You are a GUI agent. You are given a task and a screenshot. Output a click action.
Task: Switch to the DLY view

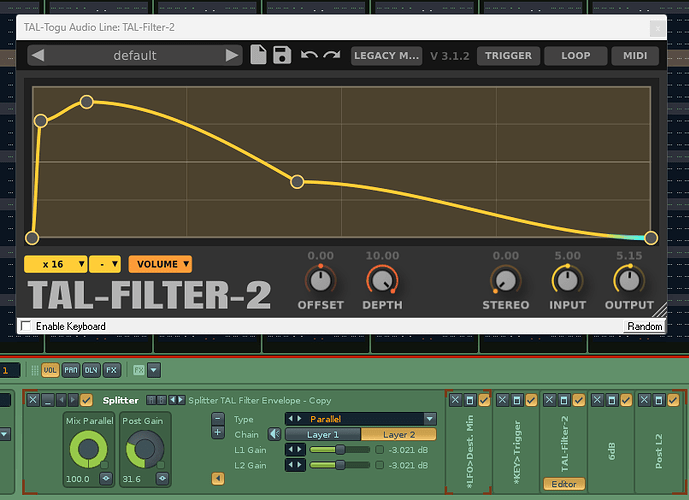(x=91, y=370)
